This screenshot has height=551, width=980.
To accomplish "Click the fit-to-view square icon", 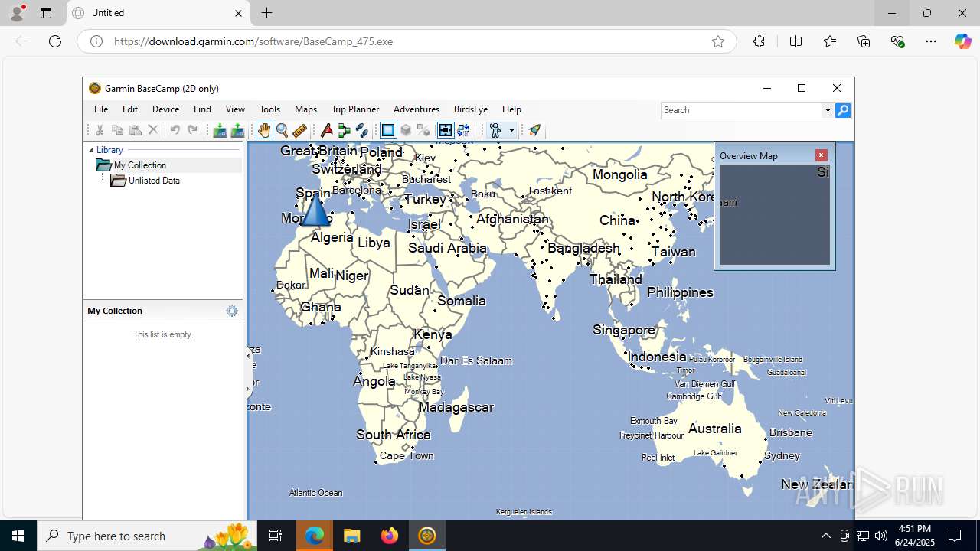I will click(x=446, y=130).
